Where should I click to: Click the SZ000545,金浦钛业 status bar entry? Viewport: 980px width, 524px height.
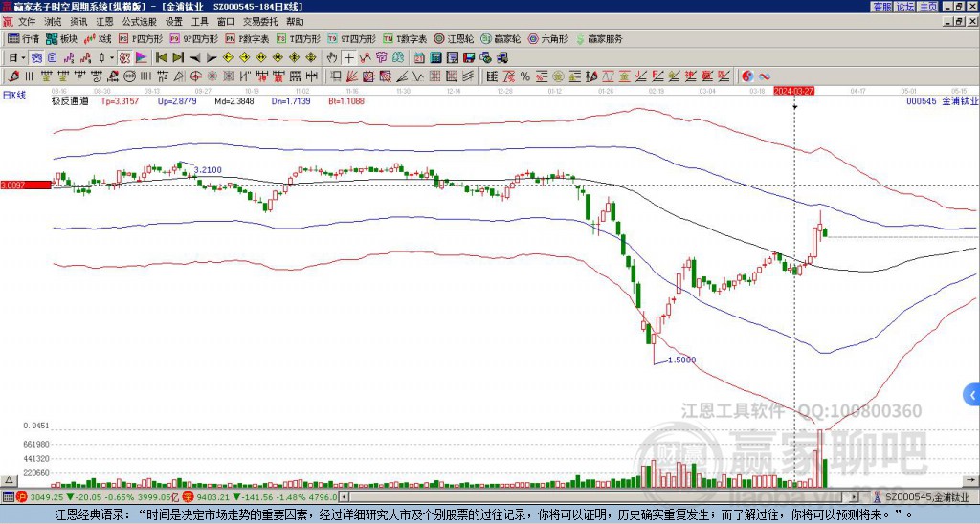tap(925, 497)
